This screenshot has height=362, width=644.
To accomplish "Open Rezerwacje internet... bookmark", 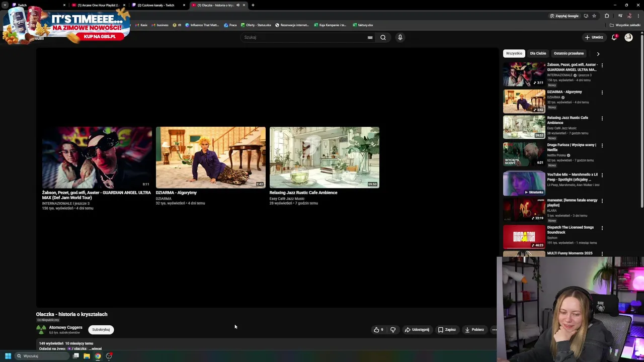I will [x=292, y=25].
